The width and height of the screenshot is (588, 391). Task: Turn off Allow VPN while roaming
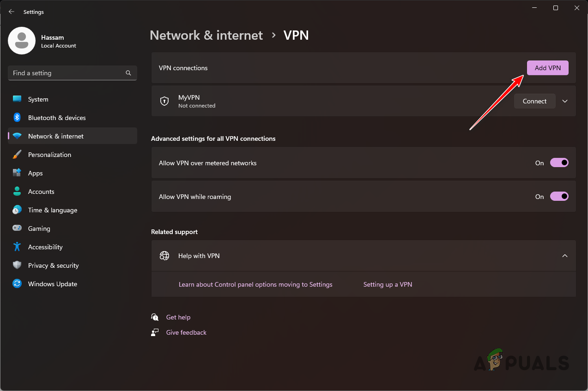click(559, 196)
